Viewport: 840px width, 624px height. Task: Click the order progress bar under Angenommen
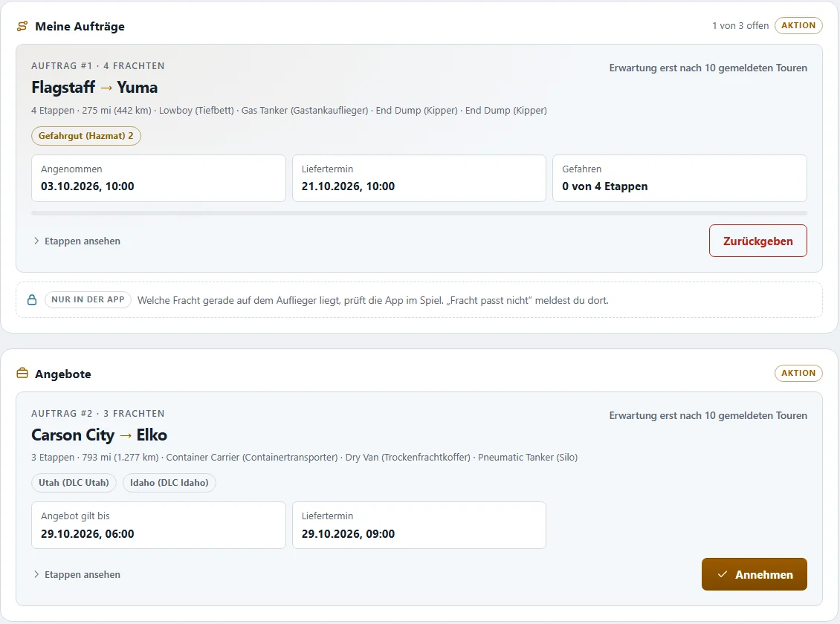click(x=419, y=213)
